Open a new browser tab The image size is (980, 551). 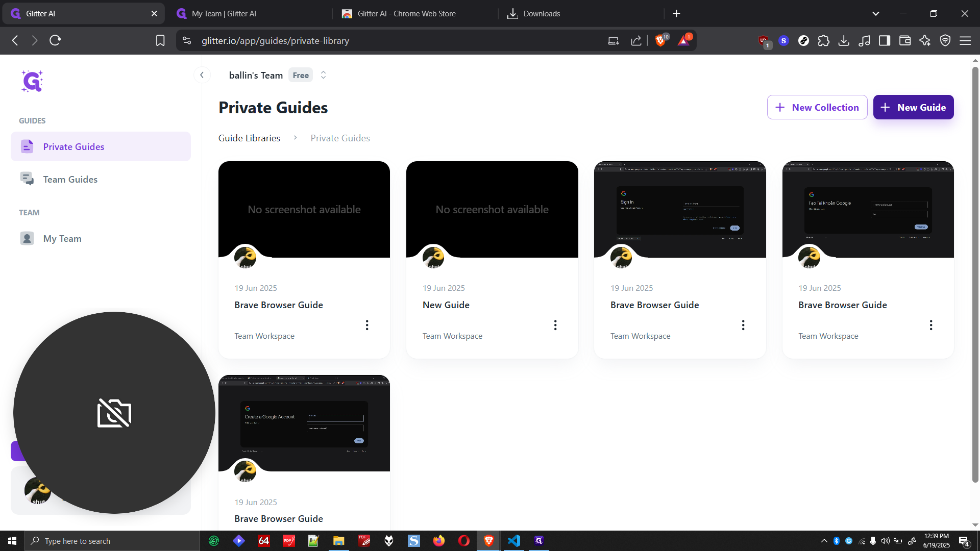tap(676, 14)
